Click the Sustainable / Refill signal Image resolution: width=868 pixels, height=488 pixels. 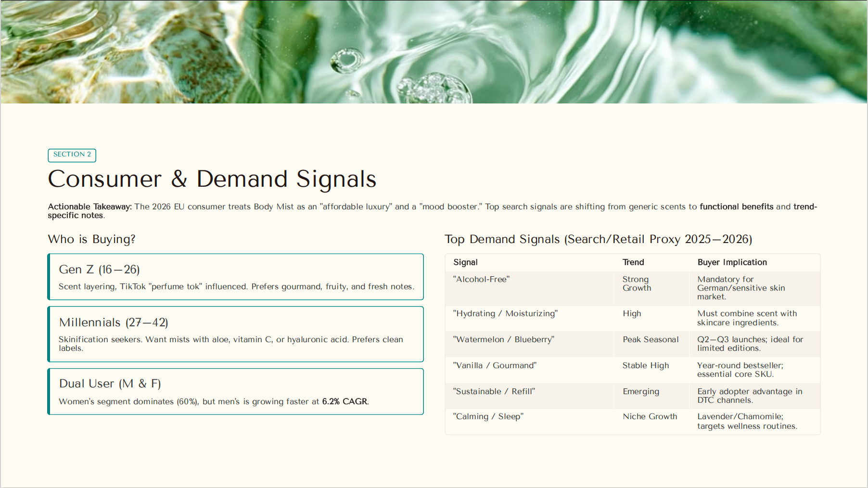tap(493, 391)
